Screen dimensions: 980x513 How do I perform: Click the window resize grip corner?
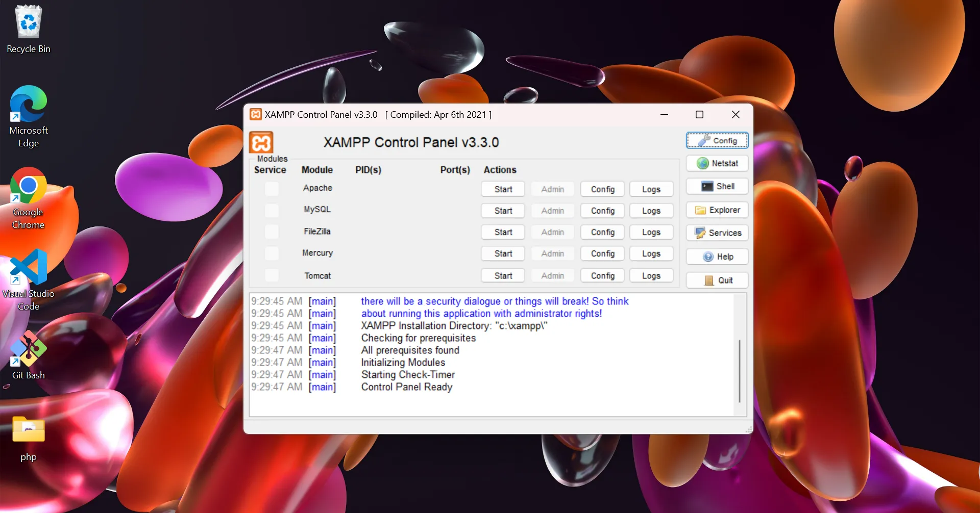point(749,430)
